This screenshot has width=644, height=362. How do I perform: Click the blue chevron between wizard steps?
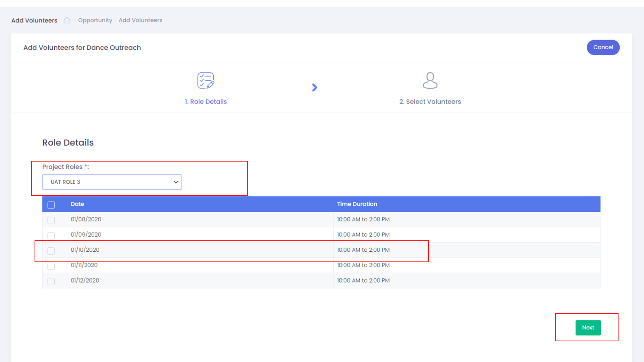pyautogui.click(x=314, y=87)
